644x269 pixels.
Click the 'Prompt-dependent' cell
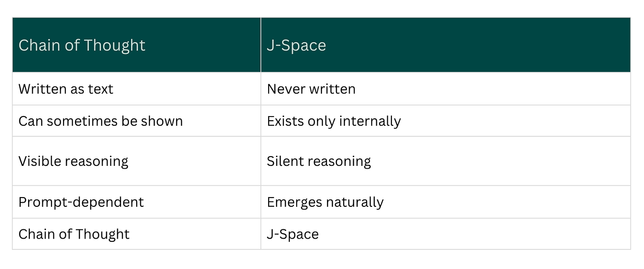tap(137, 202)
